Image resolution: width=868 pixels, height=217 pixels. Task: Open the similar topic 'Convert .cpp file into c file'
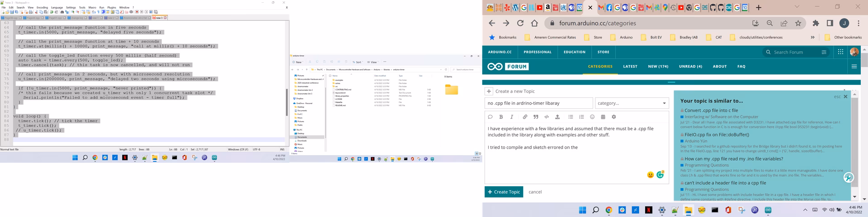pyautogui.click(x=711, y=110)
